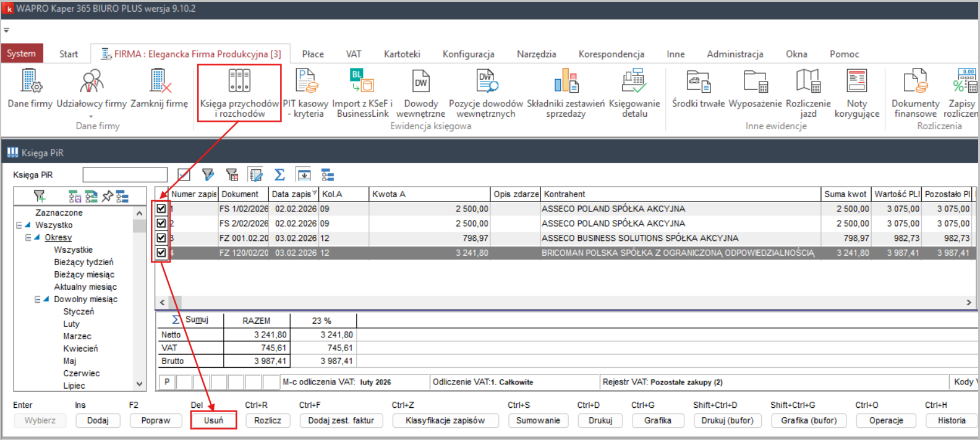Open Składniki zestawień sprzedaży
Screen dimensions: 980x440
pos(566,93)
